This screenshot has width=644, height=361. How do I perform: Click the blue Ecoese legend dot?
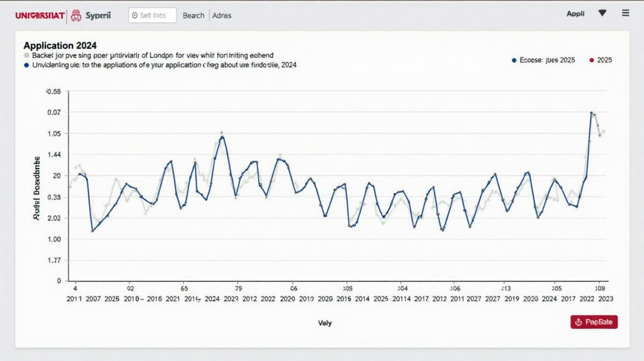coord(514,61)
